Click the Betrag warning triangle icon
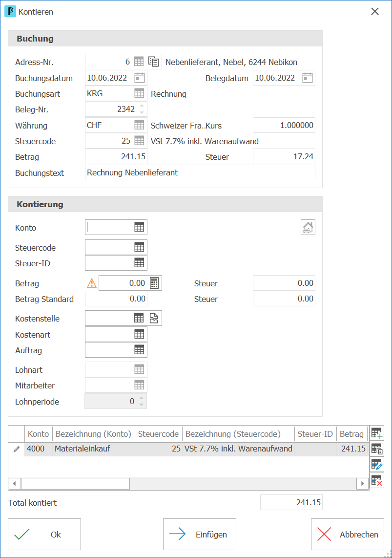Image resolution: width=392 pixels, height=558 pixels. coord(92,283)
